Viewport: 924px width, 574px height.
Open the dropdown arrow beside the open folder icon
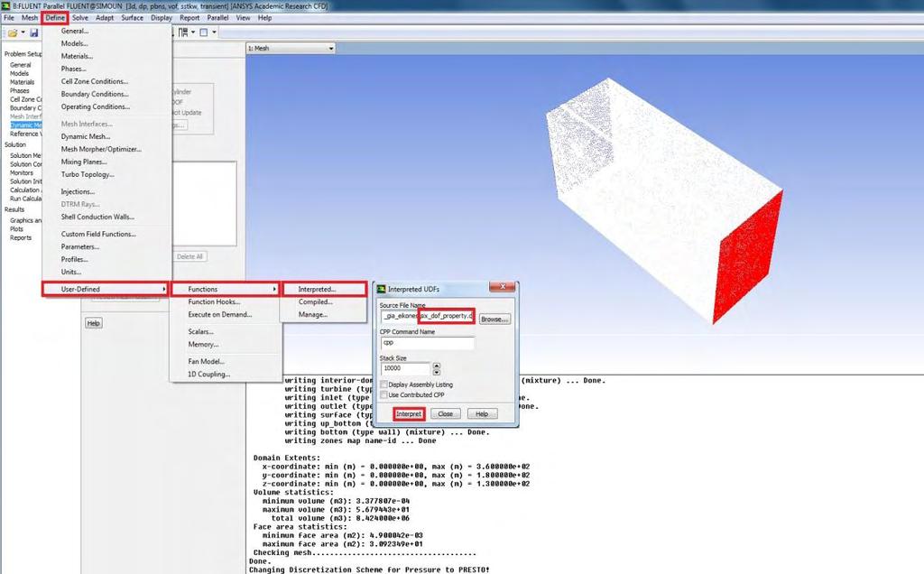(23, 32)
